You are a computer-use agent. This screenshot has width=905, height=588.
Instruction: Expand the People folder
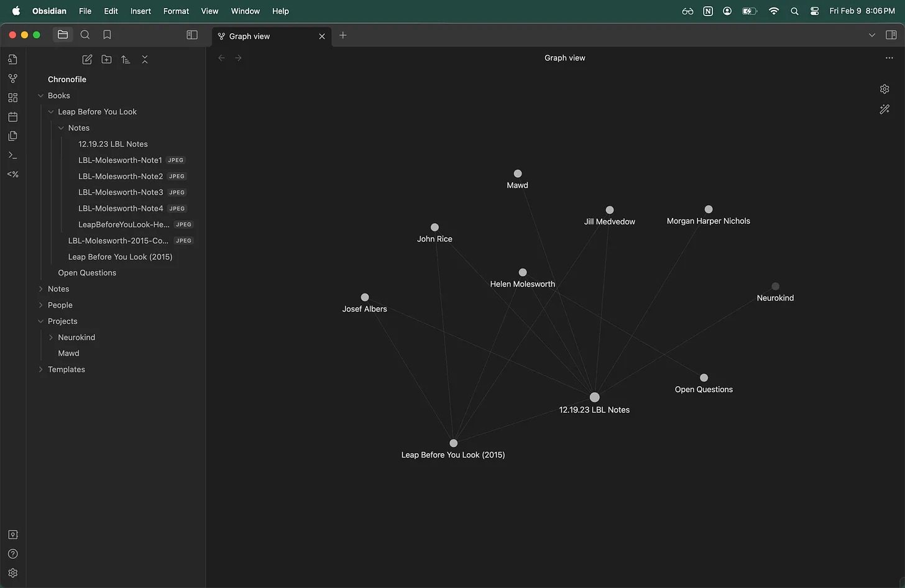[41, 305]
